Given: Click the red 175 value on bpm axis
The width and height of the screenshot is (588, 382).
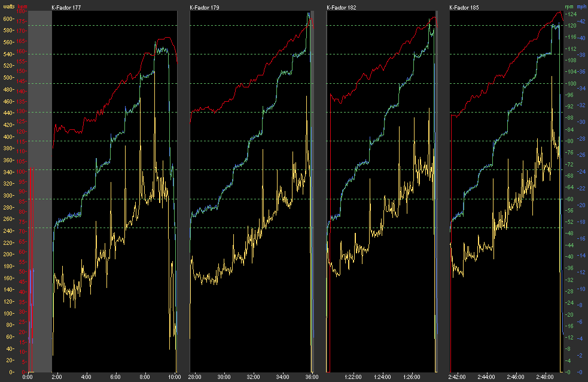Looking at the screenshot, I should (22, 21).
